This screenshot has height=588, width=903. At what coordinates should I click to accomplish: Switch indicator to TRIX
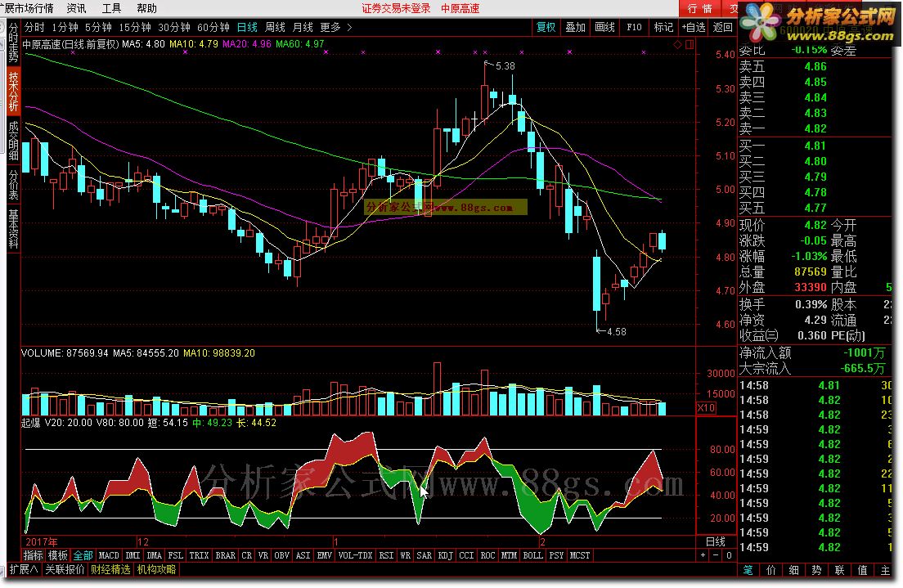click(x=200, y=556)
